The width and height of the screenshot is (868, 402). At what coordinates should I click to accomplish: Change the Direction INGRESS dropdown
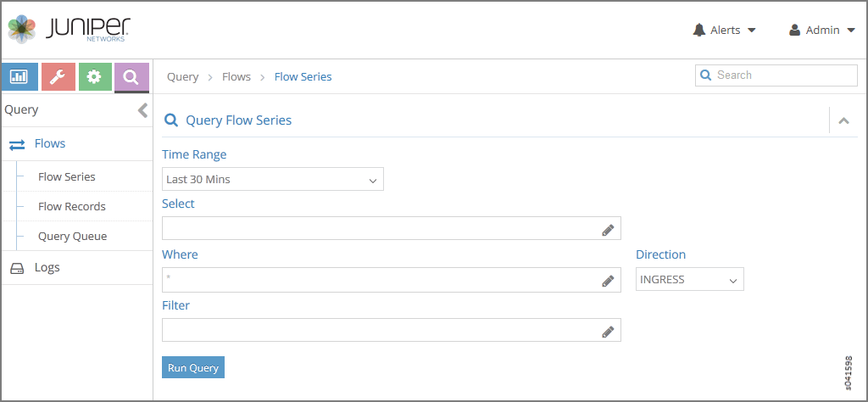[689, 280]
